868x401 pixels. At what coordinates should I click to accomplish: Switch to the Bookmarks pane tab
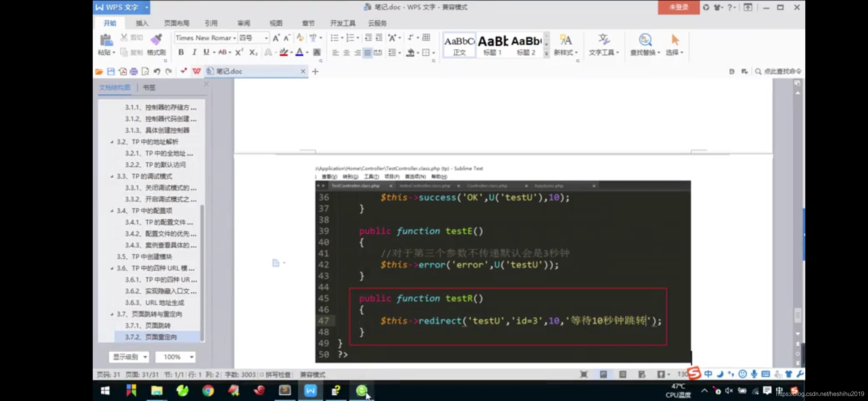click(149, 88)
